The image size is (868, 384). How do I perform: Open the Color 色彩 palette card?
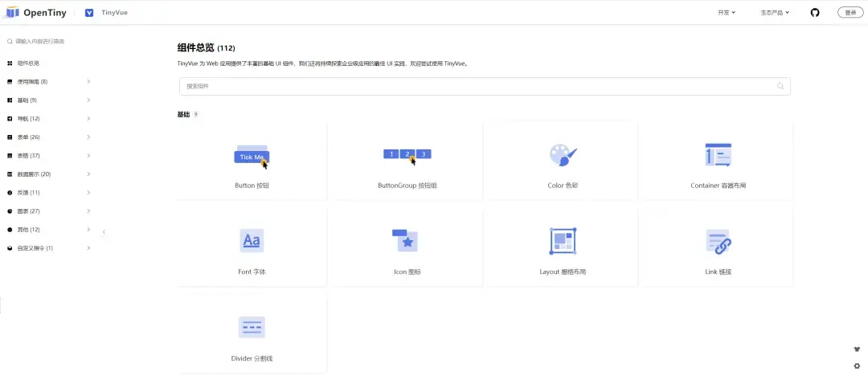click(x=563, y=161)
